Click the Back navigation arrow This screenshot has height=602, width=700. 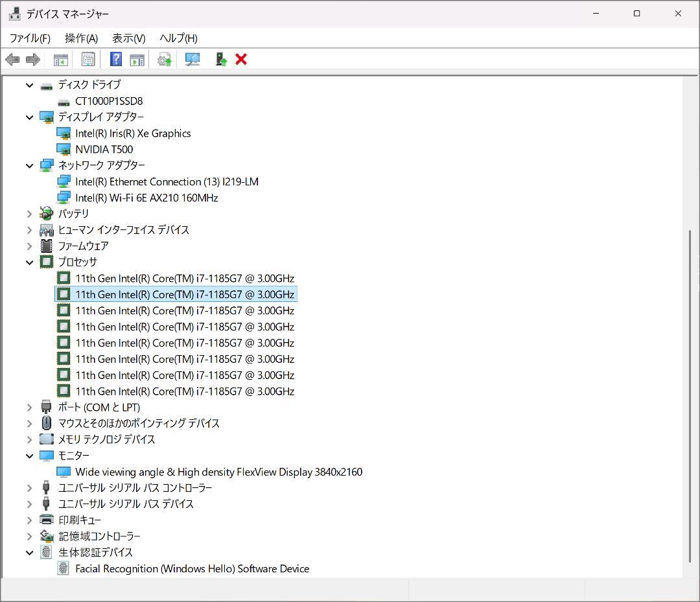pyautogui.click(x=12, y=59)
